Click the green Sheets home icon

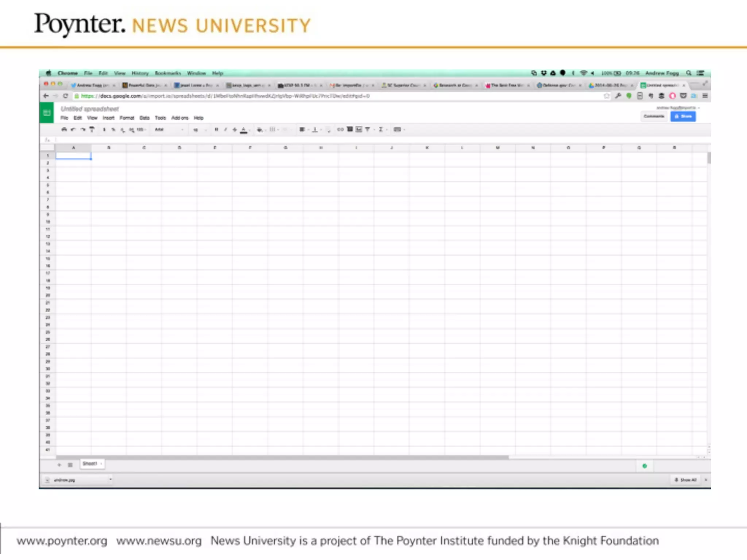47,113
